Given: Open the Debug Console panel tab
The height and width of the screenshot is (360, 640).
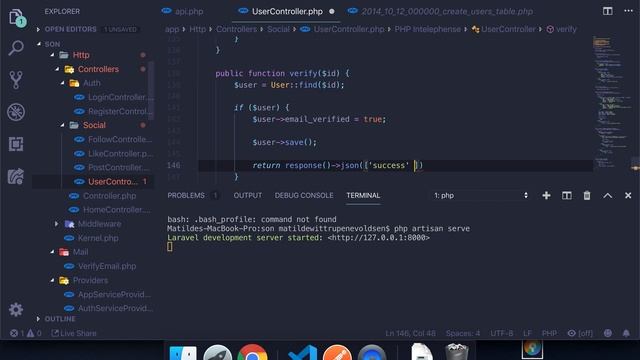Looking at the screenshot, I should click(304, 196).
